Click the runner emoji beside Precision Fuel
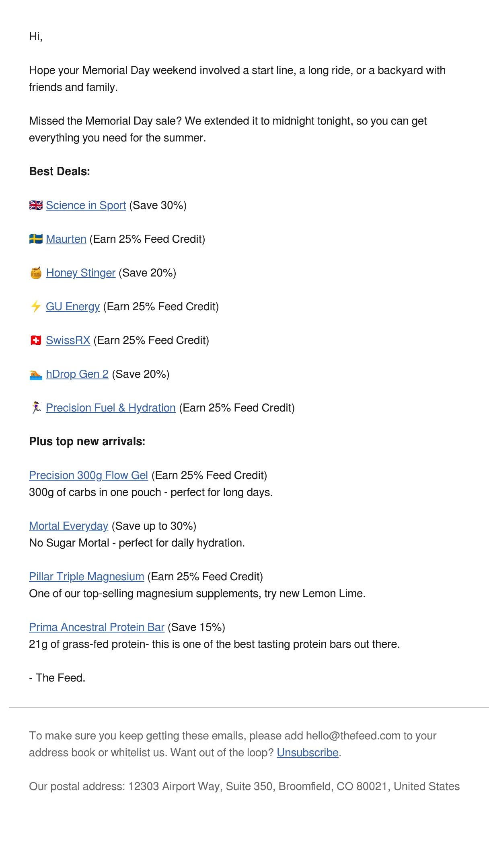The image size is (489, 868). click(36, 407)
